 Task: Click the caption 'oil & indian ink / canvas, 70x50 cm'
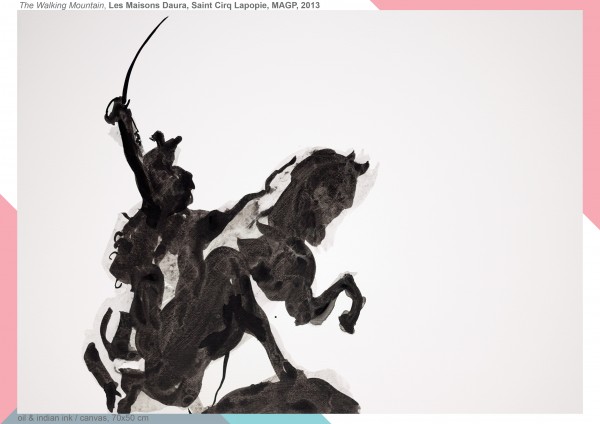[x=83, y=418]
